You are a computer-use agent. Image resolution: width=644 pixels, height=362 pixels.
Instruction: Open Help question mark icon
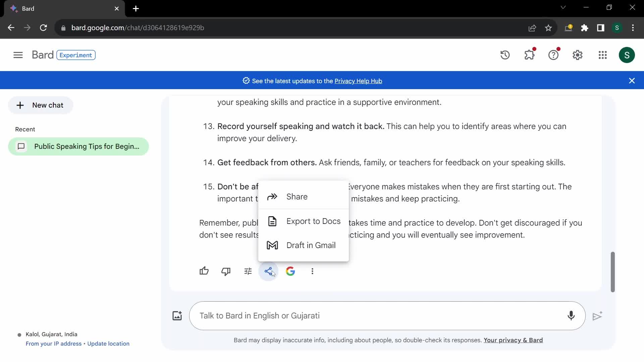[553, 55]
